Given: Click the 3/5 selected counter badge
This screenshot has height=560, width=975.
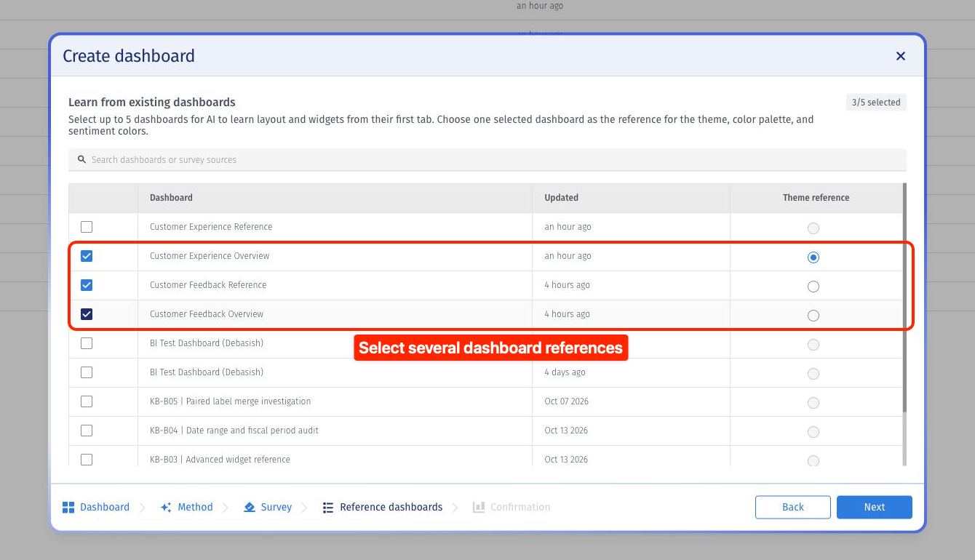Looking at the screenshot, I should pyautogui.click(x=876, y=103).
